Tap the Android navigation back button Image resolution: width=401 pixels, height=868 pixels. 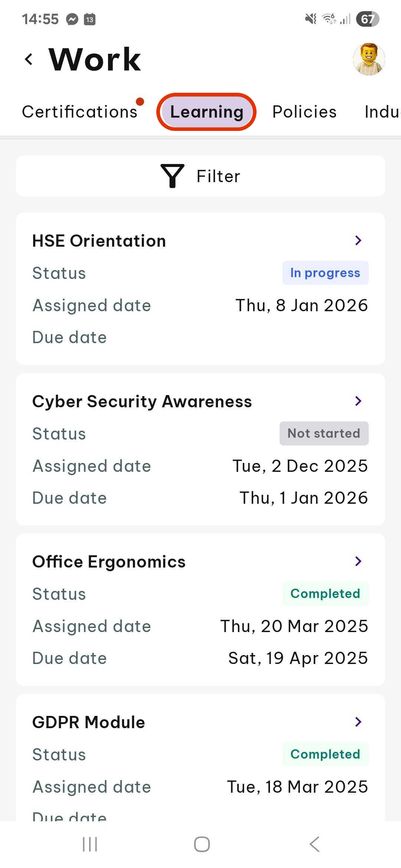(x=314, y=844)
